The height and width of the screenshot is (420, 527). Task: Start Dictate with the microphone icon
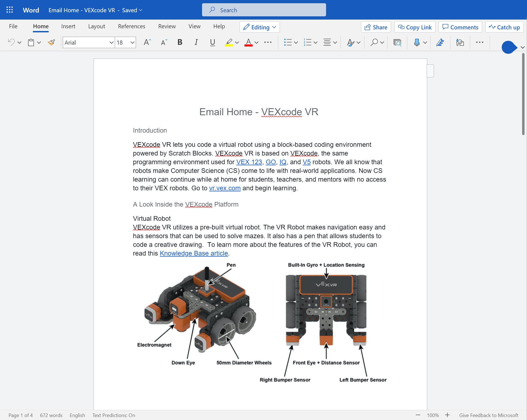point(417,42)
